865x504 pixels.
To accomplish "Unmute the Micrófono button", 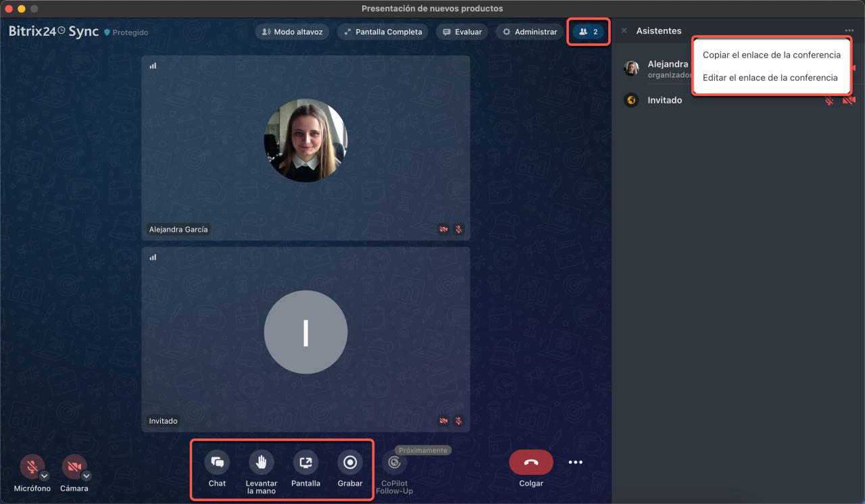I will click(x=30, y=466).
